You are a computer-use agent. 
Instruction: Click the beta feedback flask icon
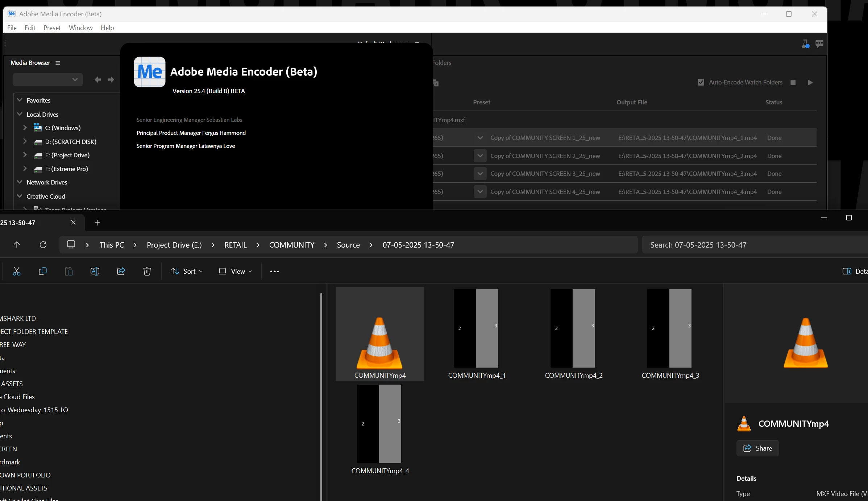(x=805, y=44)
